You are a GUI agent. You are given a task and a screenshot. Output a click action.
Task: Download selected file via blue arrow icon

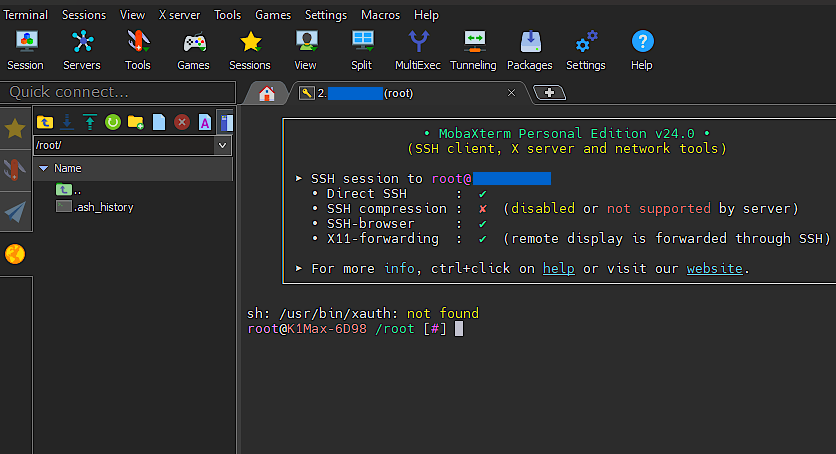[67, 122]
